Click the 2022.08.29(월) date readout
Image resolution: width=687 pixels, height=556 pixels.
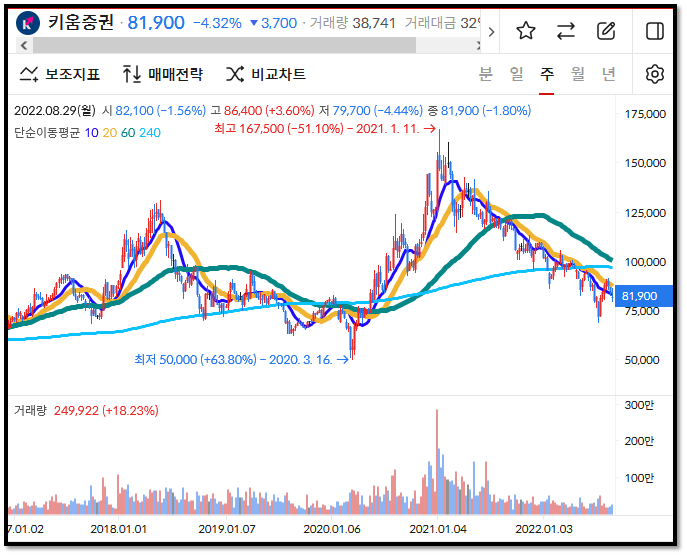pos(54,110)
